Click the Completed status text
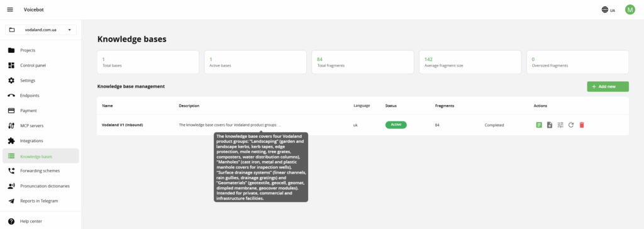Viewport: 644px width, 229px height. click(x=494, y=125)
